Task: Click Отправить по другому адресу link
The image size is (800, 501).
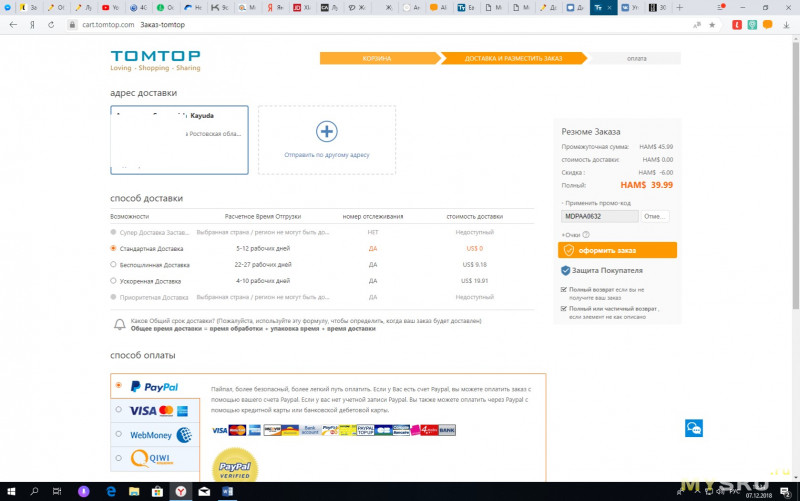Action: (x=327, y=155)
